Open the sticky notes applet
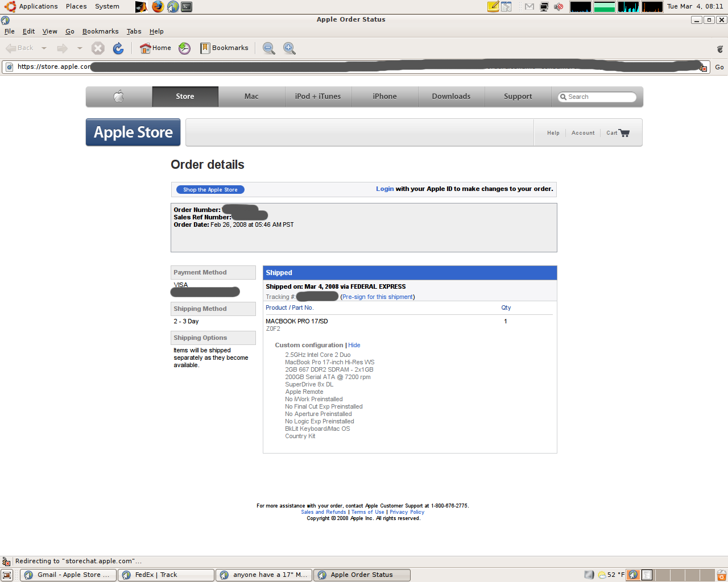 pos(493,7)
